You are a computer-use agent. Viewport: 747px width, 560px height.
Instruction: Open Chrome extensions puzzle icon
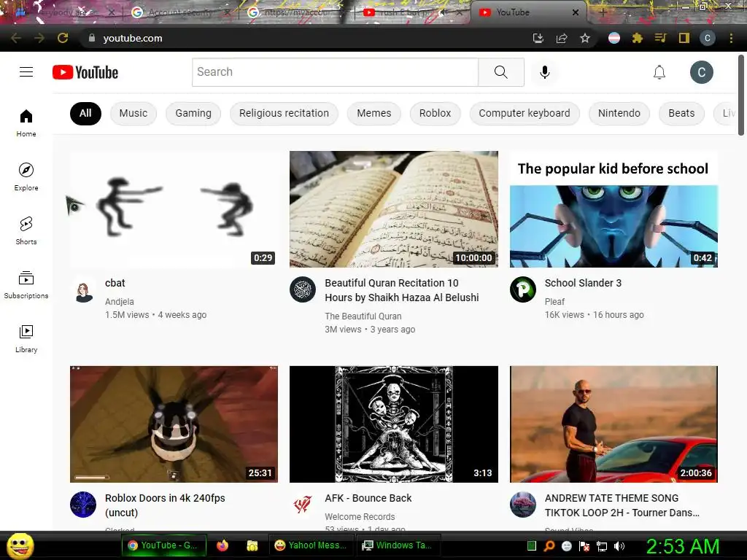point(637,38)
